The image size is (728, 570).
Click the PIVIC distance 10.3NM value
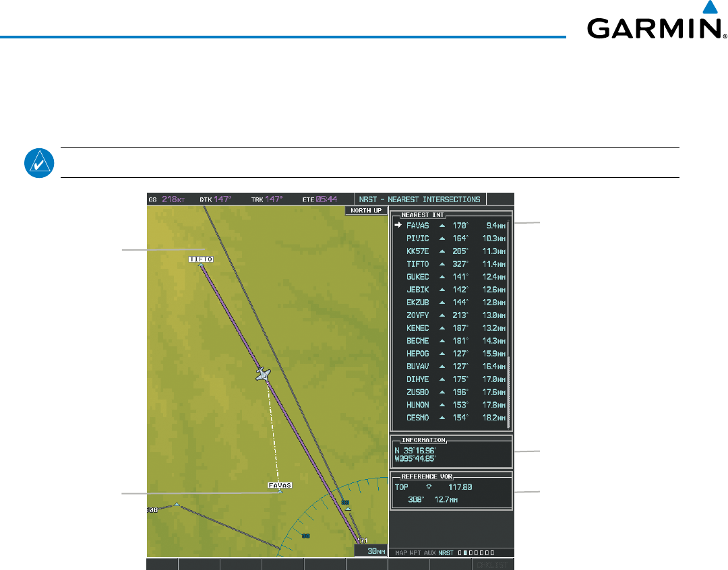(x=494, y=239)
